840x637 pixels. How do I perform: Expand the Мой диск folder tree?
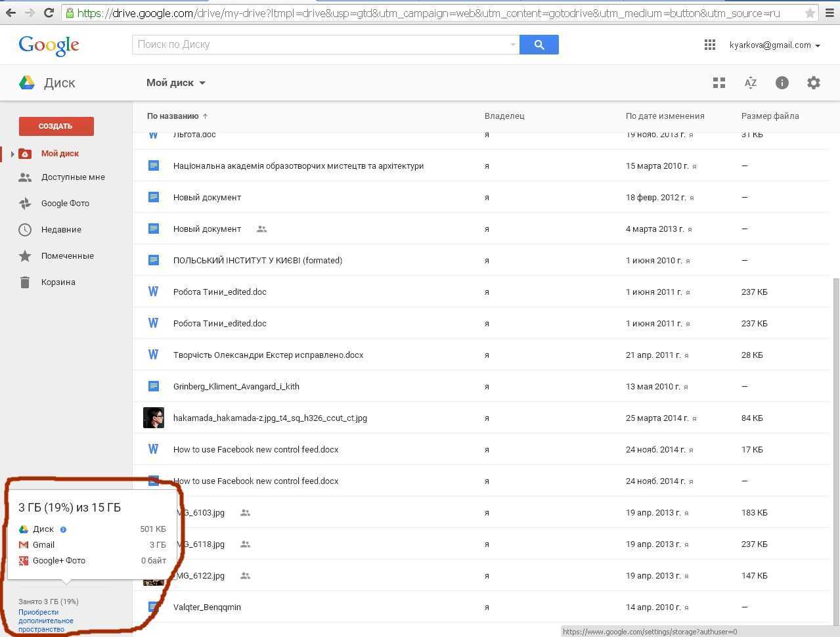coord(12,154)
